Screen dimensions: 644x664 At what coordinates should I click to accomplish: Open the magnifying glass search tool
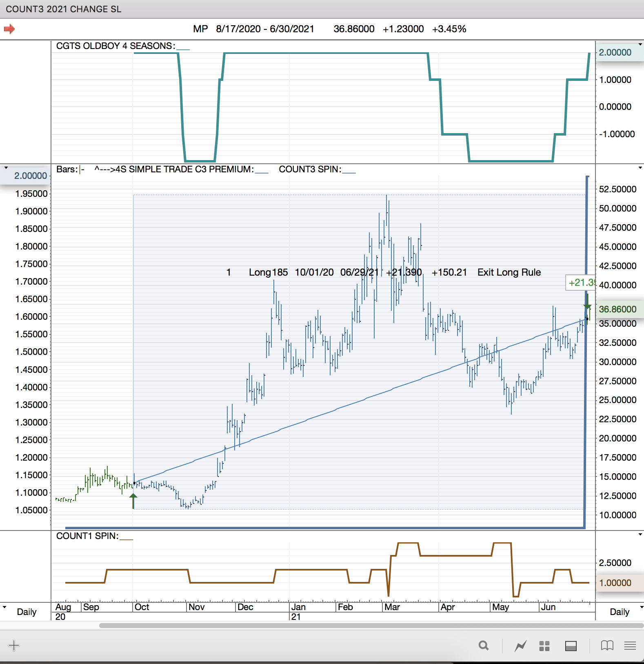484,646
